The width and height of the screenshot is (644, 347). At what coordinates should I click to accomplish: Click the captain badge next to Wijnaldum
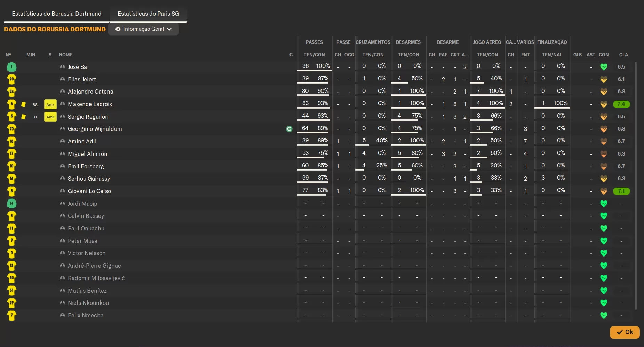click(x=289, y=129)
